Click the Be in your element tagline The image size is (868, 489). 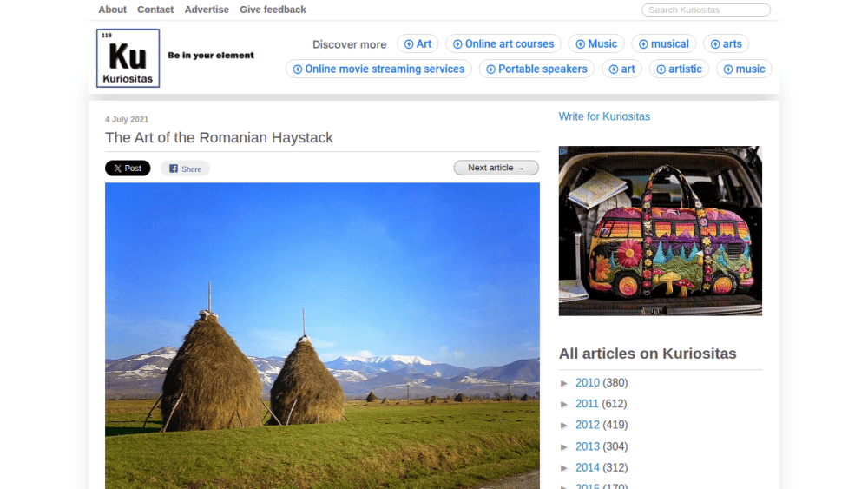pyautogui.click(x=211, y=56)
